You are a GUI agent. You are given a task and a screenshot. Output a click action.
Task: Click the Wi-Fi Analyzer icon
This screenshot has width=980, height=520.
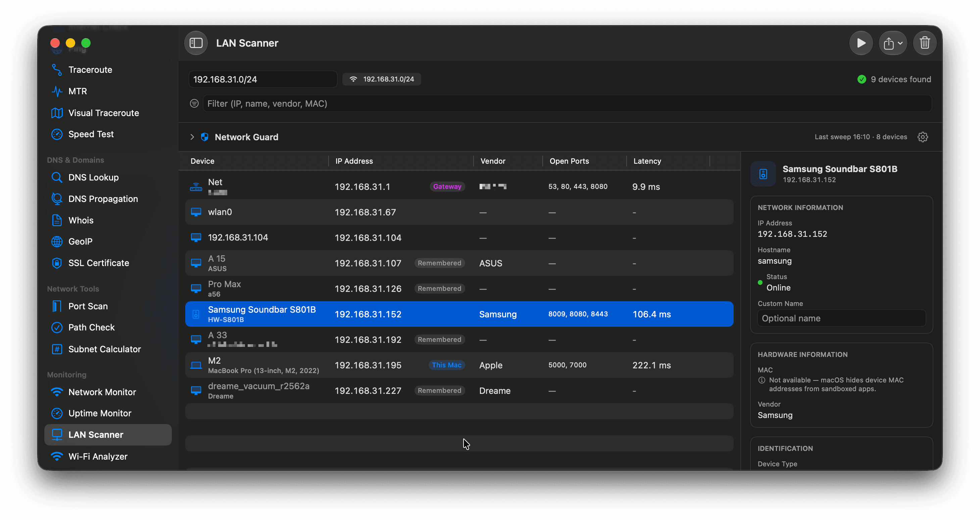coord(57,456)
